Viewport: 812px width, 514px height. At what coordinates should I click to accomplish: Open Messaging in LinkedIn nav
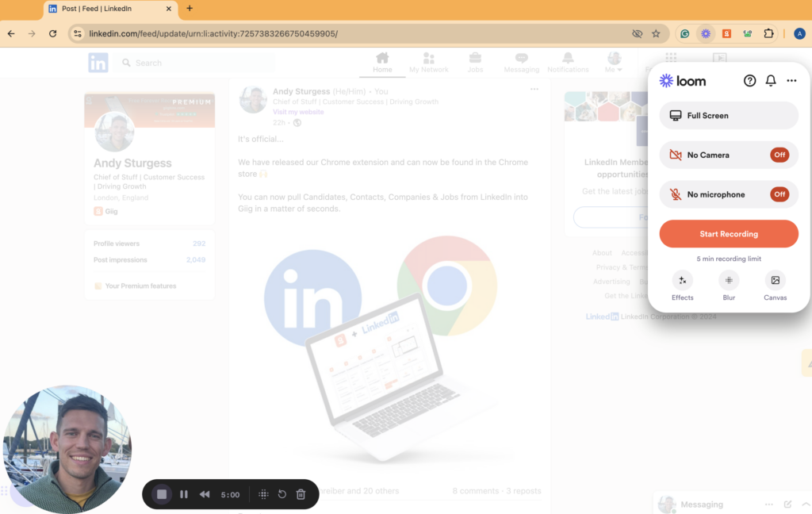[x=522, y=63]
